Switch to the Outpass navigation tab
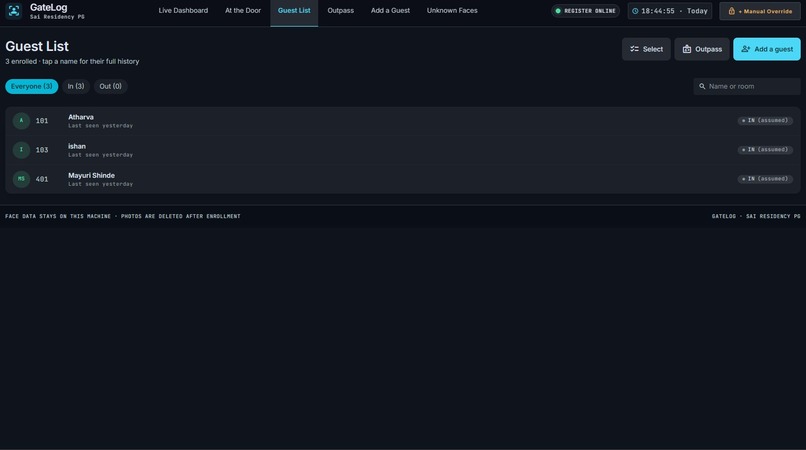Viewport: 806px width, 450px height. [340, 11]
